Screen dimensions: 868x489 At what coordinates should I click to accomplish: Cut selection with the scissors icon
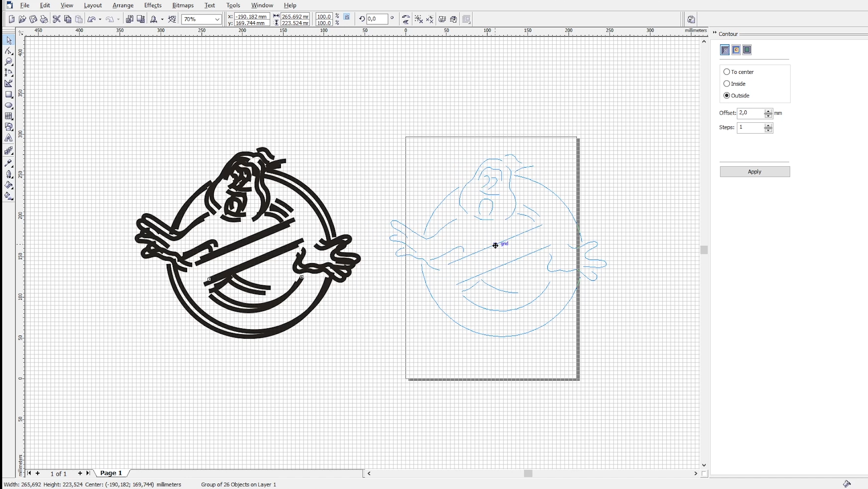click(x=57, y=19)
